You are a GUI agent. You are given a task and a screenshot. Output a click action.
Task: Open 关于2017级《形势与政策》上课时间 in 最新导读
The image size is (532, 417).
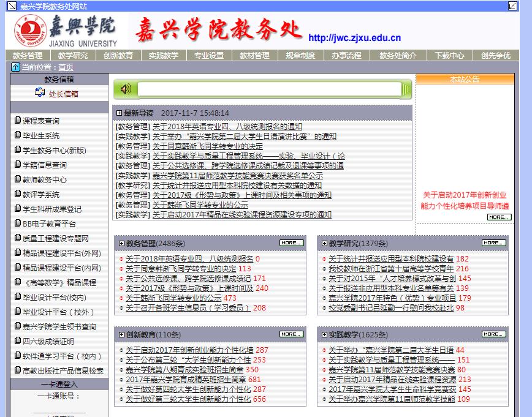click(x=241, y=195)
